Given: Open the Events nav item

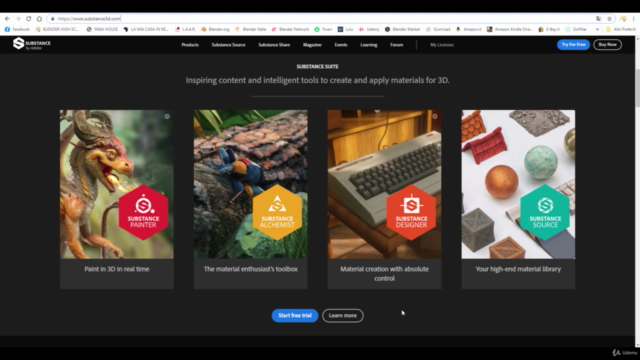Looking at the screenshot, I should (341, 45).
